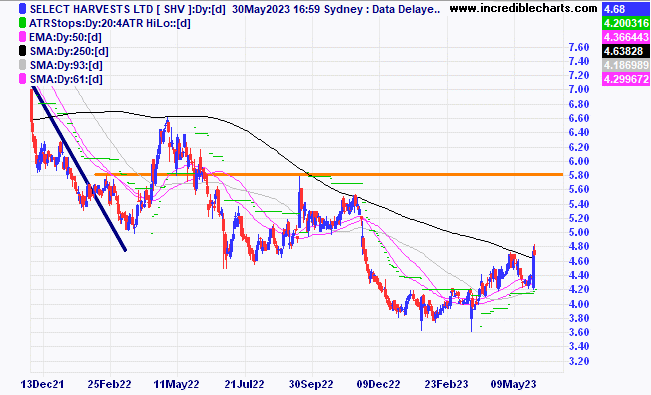
Task: Select the ATRStops:Dy:20:4ATR HiLo legend label
Action: click(x=110, y=23)
